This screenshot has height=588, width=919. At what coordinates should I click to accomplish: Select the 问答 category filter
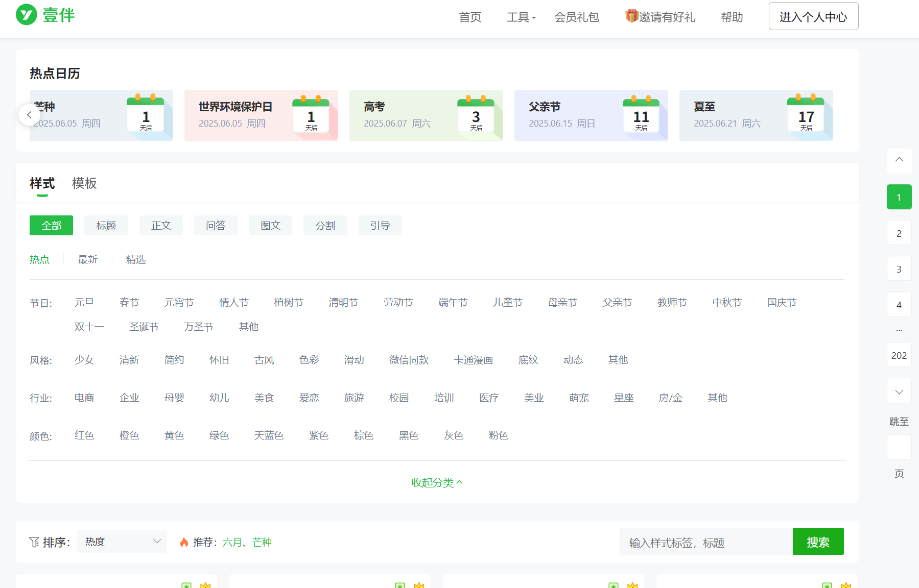pyautogui.click(x=216, y=226)
